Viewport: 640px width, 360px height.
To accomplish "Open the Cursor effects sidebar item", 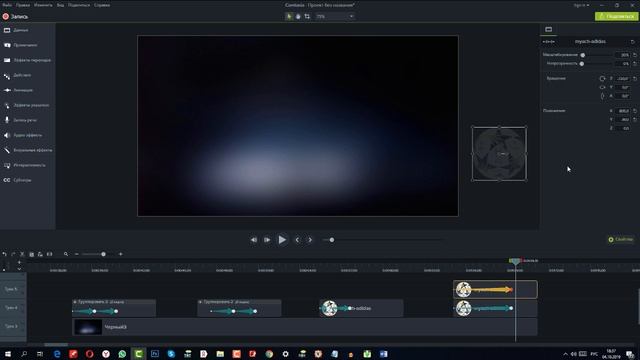I will (x=27, y=105).
